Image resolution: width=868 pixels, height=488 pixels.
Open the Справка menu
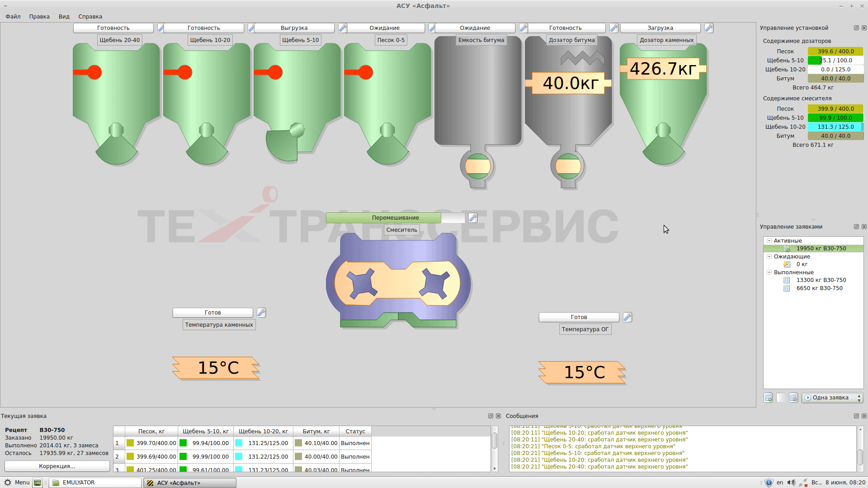click(90, 17)
